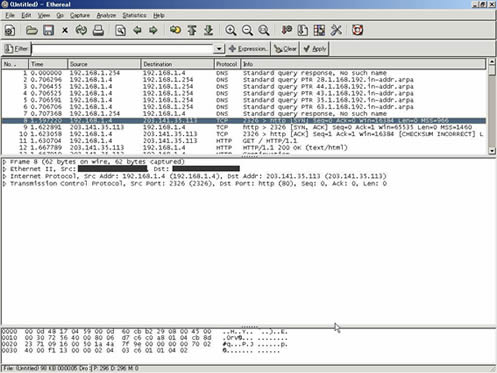Click the go to packet number icon
The height and width of the screenshot is (373, 497).
(x=175, y=30)
